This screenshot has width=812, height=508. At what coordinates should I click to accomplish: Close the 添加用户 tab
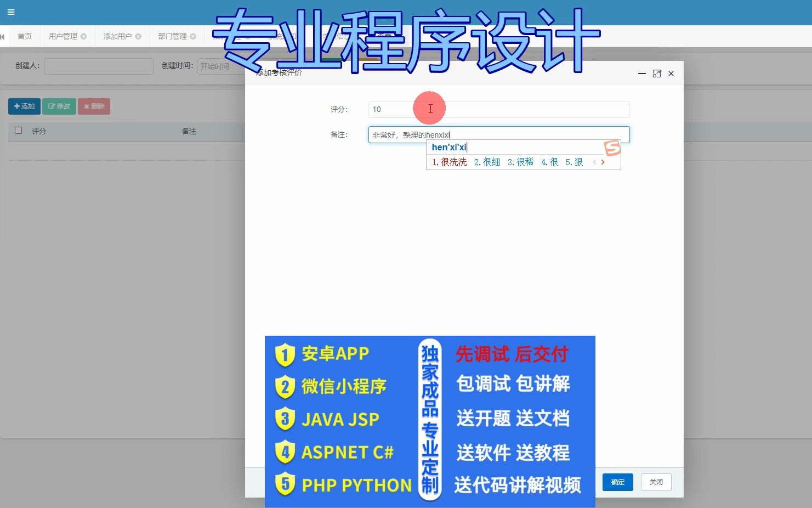pos(138,36)
